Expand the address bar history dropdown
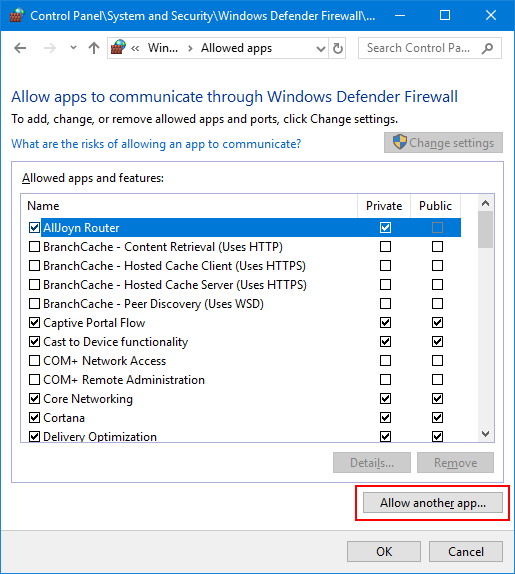The image size is (515, 574). (x=321, y=48)
